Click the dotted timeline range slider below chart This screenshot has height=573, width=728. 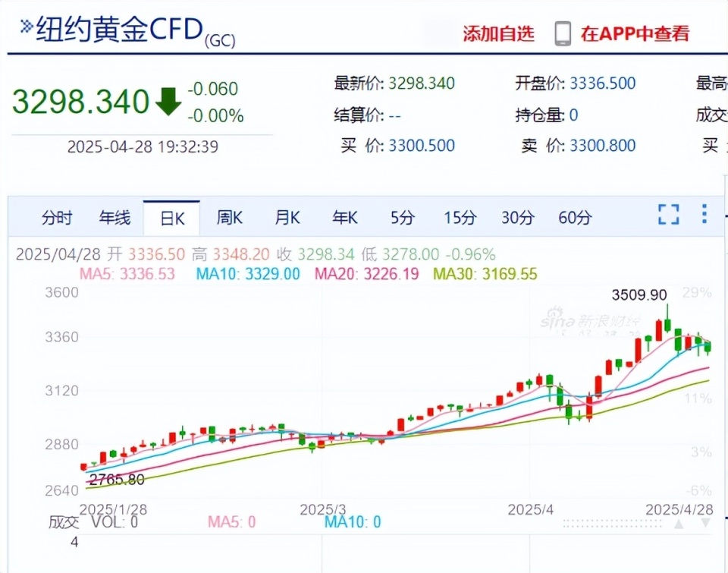tap(611, 524)
